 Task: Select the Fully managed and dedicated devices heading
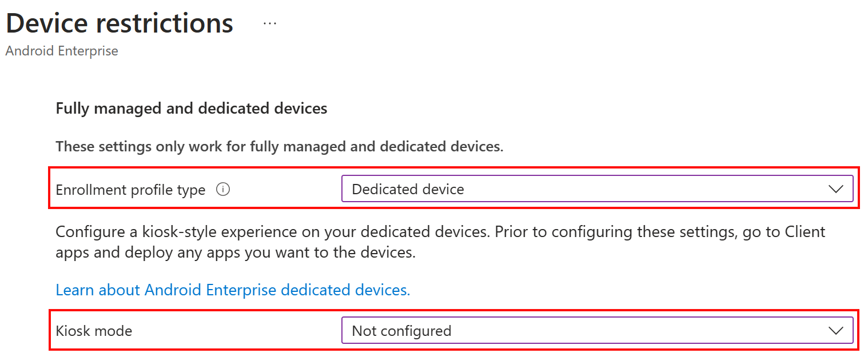(191, 109)
